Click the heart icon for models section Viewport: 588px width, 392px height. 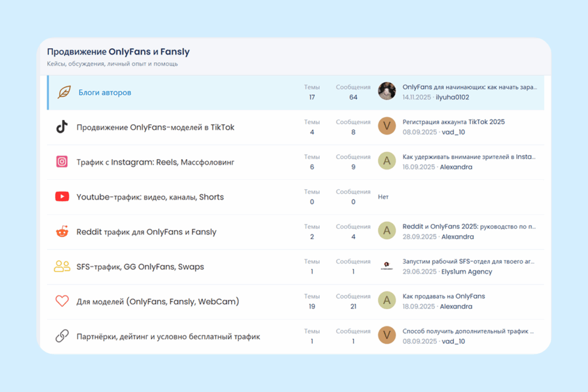pyautogui.click(x=62, y=301)
